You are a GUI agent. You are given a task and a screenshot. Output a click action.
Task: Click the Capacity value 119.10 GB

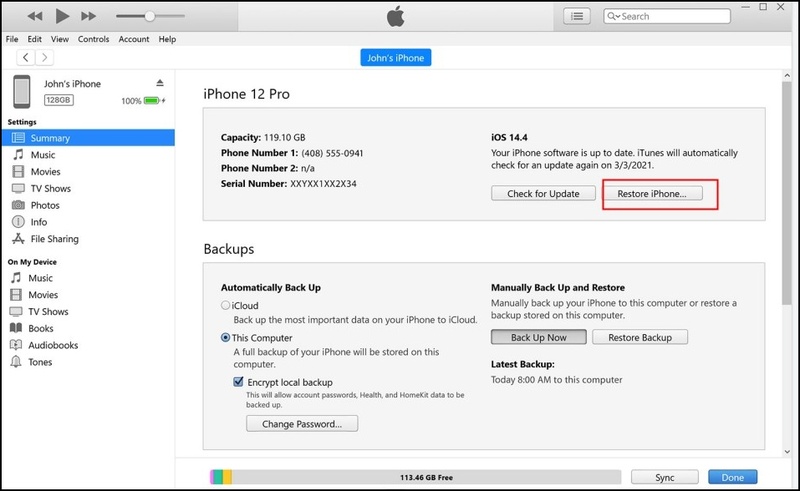point(285,137)
